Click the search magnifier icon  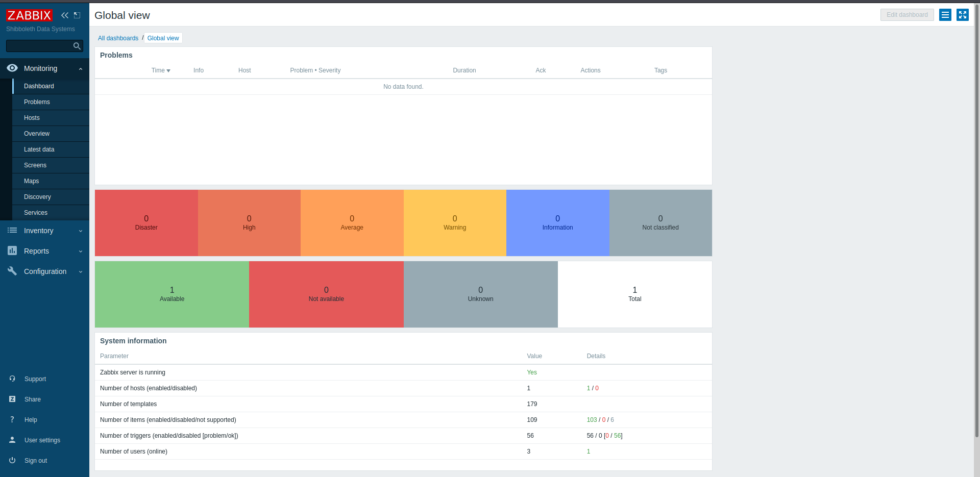[x=77, y=46]
